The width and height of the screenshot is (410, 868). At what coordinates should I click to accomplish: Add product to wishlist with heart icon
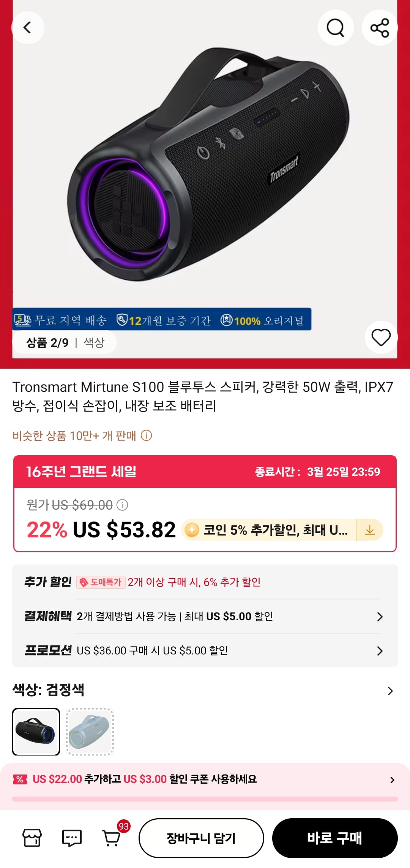(x=381, y=337)
